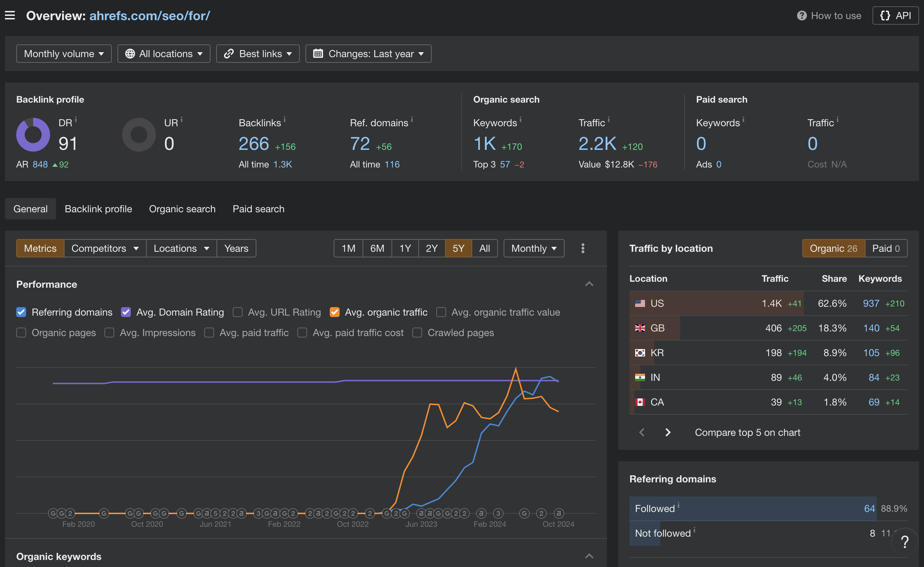Open the help question mark bubble
Image resolution: width=924 pixels, height=567 pixels.
point(905,542)
